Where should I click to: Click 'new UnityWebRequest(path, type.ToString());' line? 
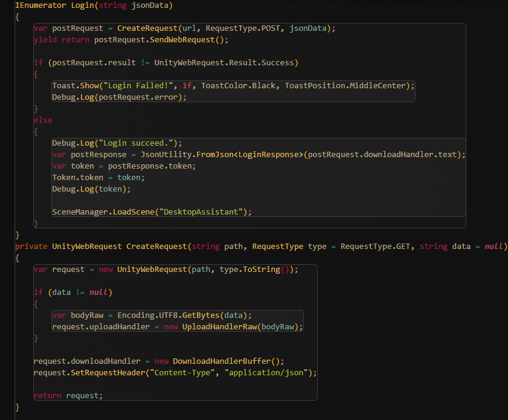tap(166, 270)
